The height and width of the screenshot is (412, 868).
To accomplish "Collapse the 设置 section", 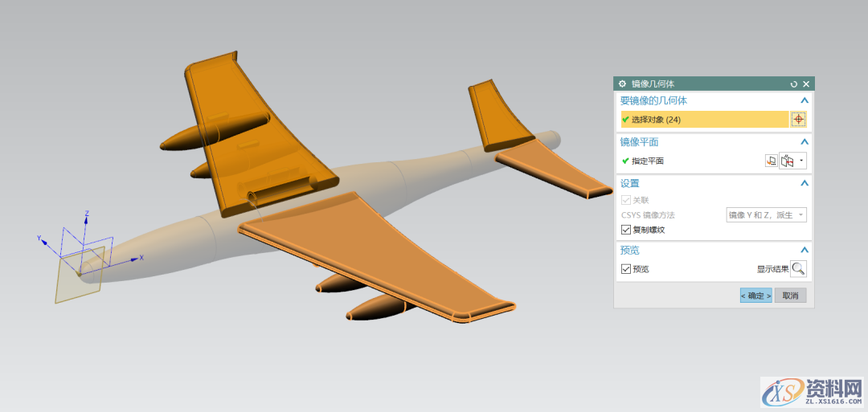I will (805, 183).
